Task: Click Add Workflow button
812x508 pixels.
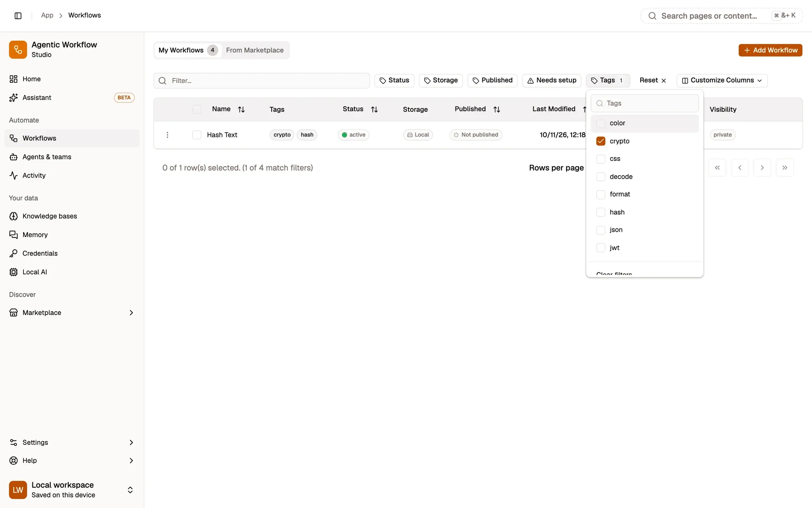Action: coord(770,50)
